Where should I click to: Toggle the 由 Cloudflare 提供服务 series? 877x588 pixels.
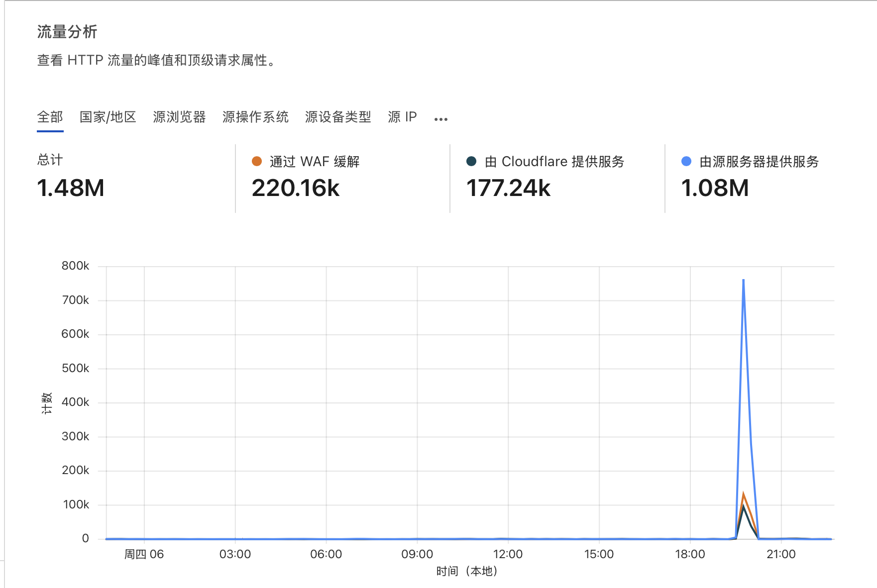point(554,162)
